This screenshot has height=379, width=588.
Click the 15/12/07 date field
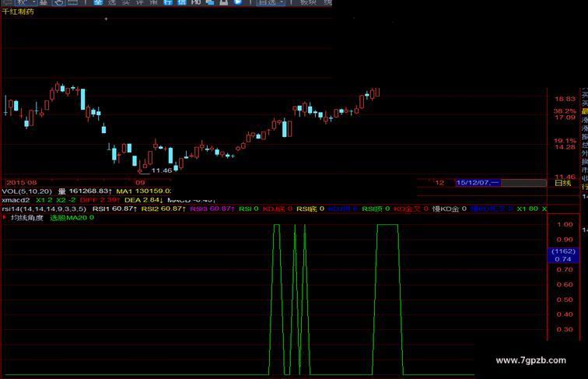(x=478, y=183)
